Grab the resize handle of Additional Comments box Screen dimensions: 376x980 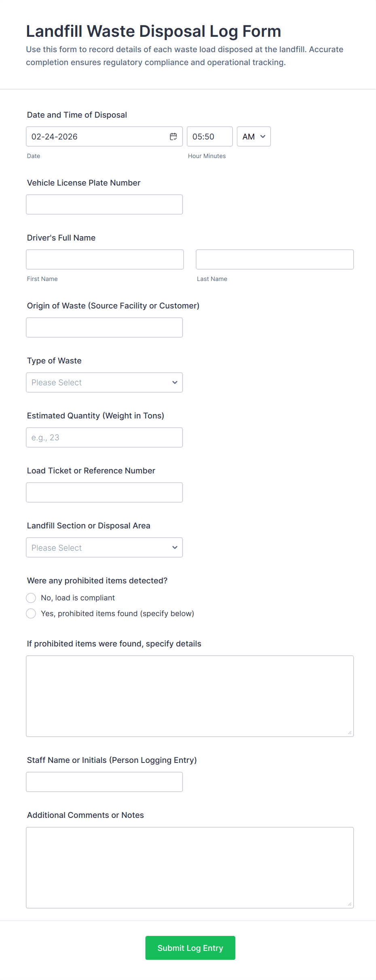coord(350,904)
